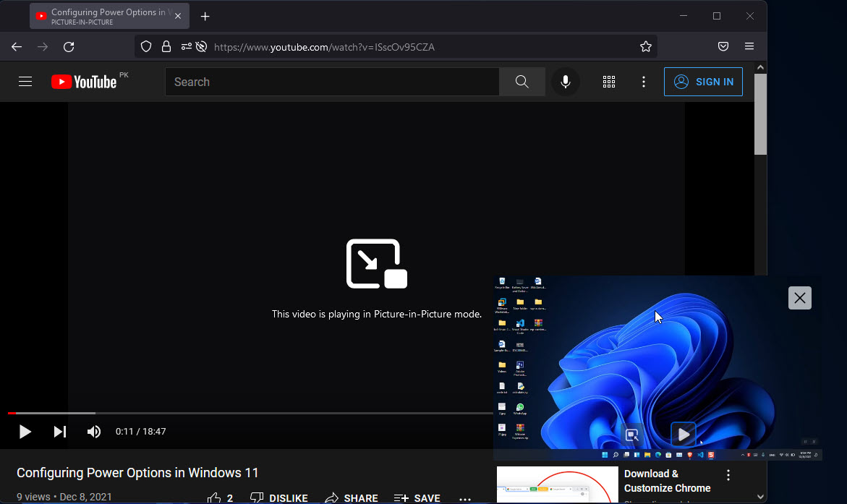Click the scrollbar up arrow
Viewport: 847px width, 504px height.
point(761,67)
